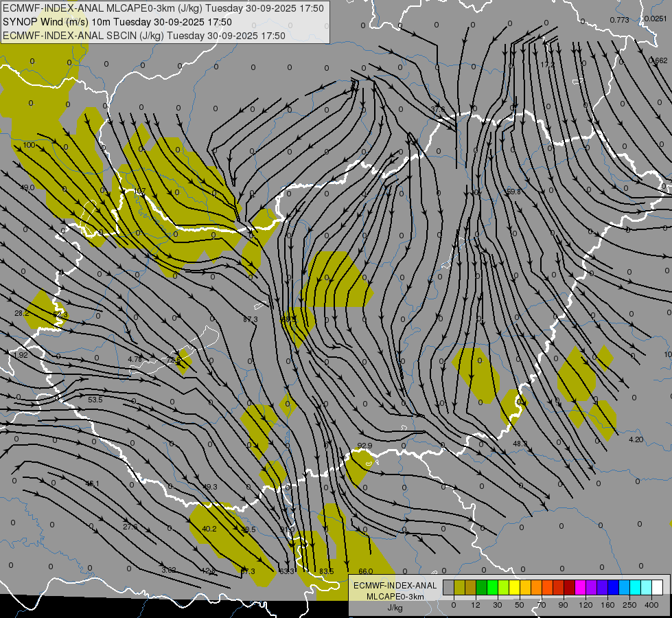Click the map value 1.92
The image size is (672, 618).
pos(20,355)
